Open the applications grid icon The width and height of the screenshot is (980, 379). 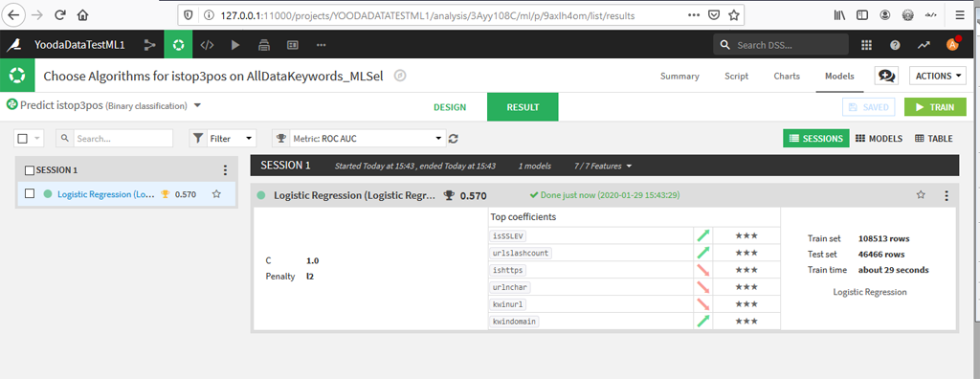866,44
